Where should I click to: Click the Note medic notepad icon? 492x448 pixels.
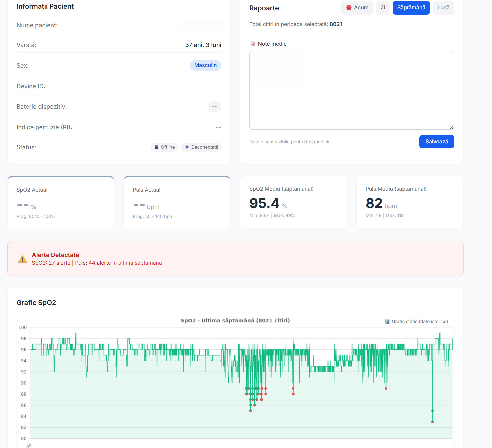pos(253,44)
